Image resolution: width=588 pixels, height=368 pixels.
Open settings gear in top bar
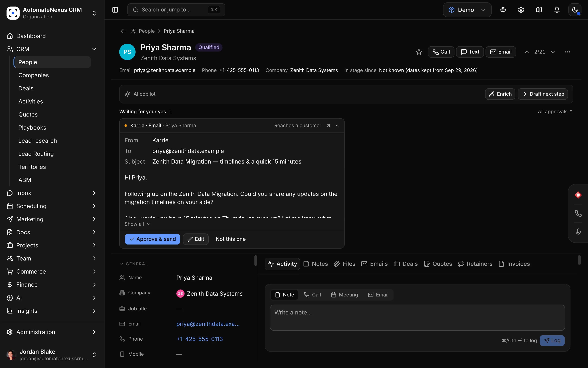[521, 10]
